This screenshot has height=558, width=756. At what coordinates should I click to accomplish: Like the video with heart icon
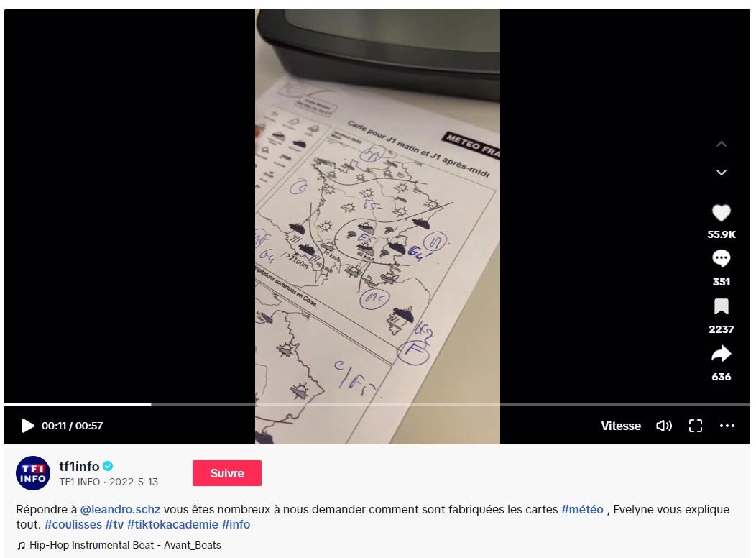722,213
